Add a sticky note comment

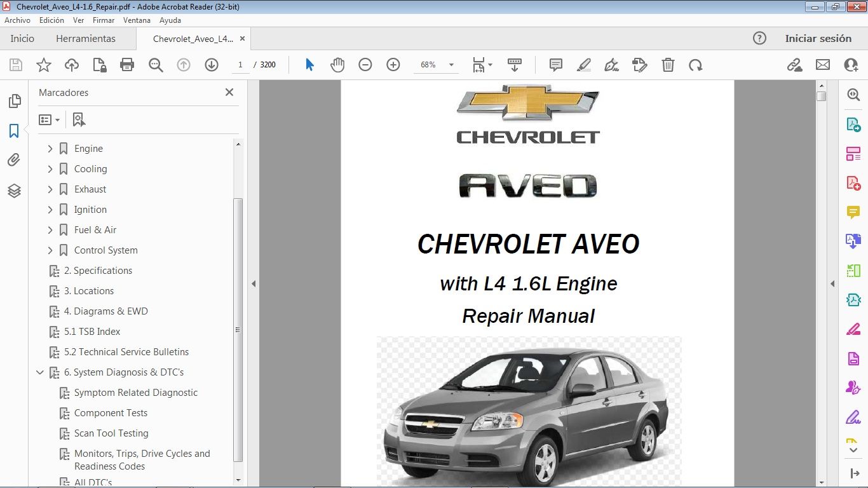click(556, 65)
